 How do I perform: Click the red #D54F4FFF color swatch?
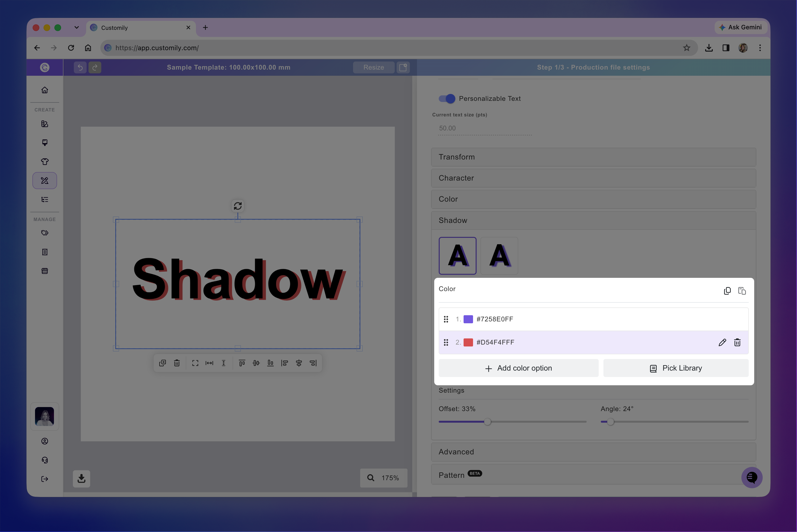pyautogui.click(x=468, y=342)
